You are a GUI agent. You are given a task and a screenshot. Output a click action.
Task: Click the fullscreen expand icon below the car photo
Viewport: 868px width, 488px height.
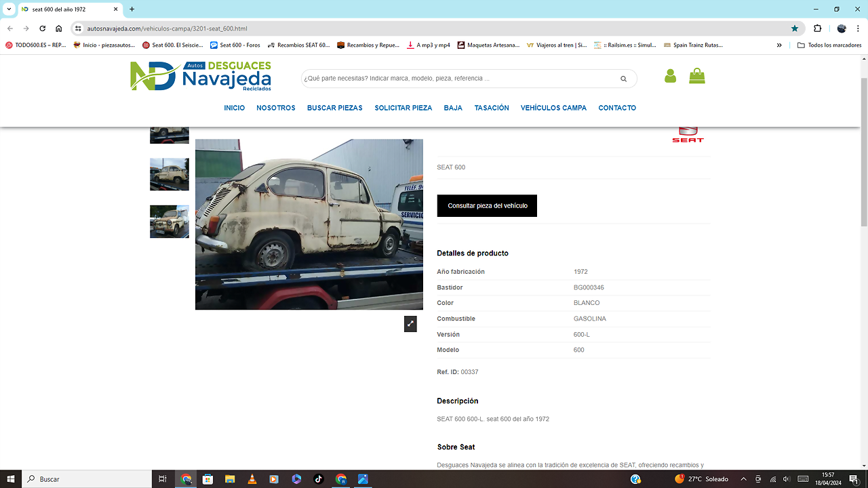(x=410, y=324)
